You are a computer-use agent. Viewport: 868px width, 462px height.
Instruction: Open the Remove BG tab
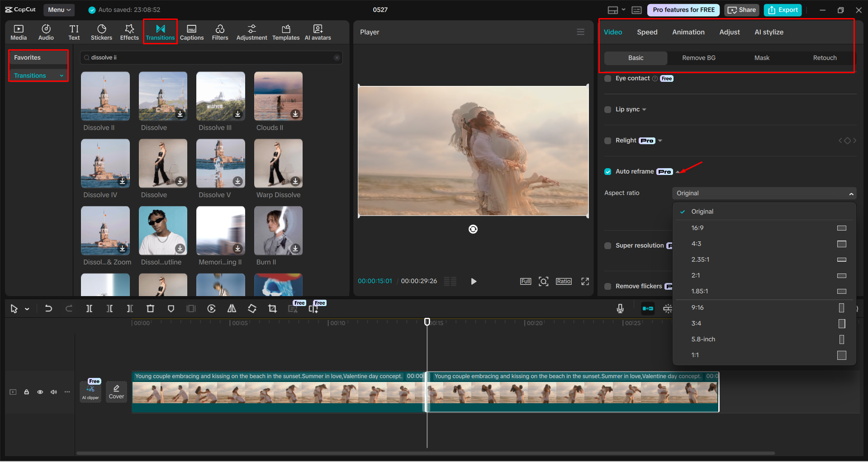pos(698,58)
